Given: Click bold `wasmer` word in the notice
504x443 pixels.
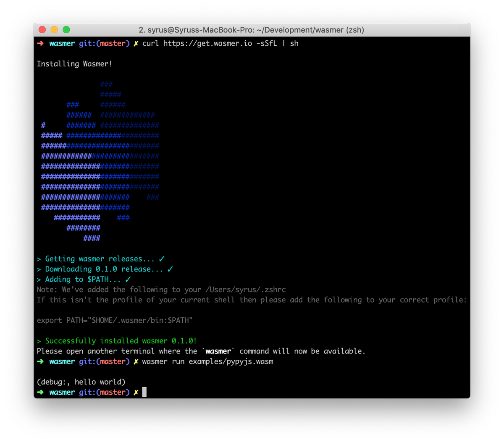Looking at the screenshot, I should (x=218, y=351).
